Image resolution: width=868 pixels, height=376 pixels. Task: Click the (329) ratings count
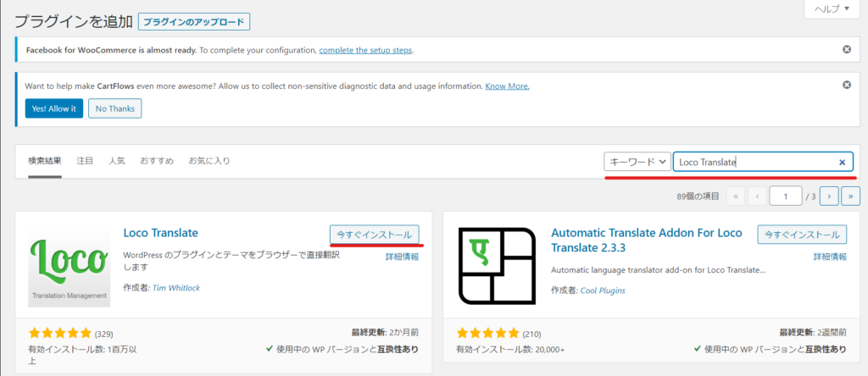coord(104,334)
